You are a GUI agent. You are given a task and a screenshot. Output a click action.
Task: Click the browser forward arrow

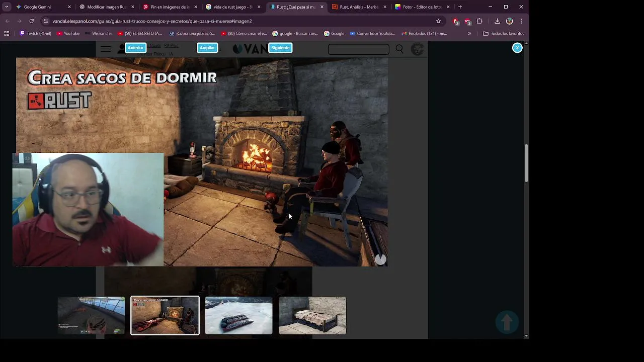tap(19, 21)
